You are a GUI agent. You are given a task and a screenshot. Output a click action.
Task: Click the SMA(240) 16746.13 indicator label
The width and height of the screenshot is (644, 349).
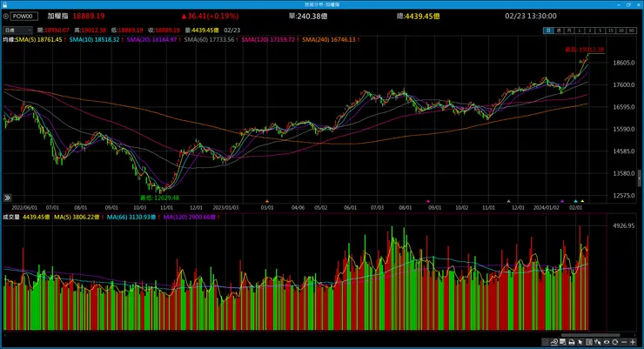pos(329,40)
